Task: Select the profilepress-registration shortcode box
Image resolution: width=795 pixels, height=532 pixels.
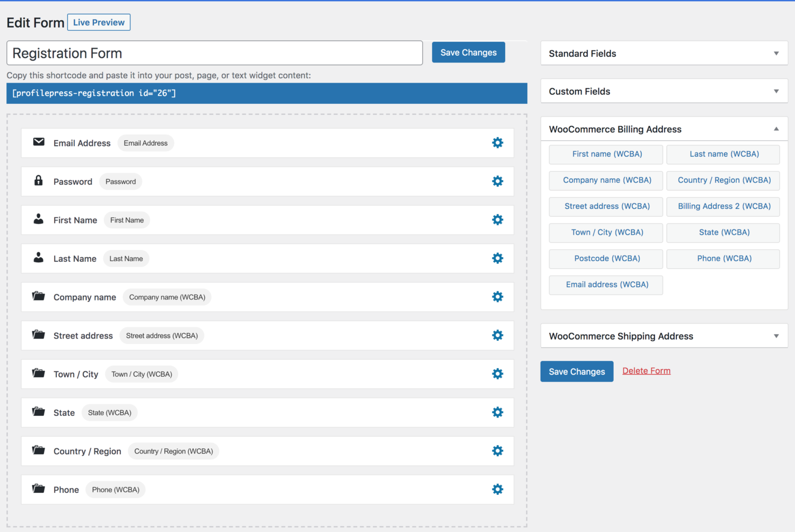Action: (x=267, y=93)
